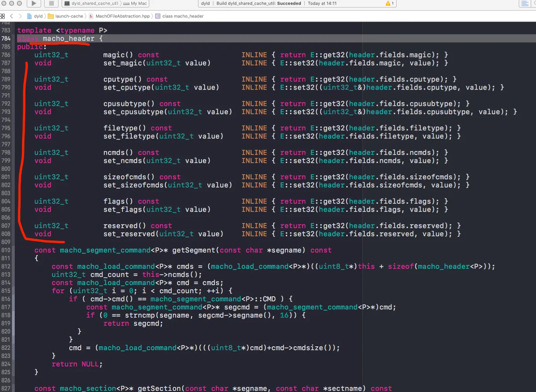
Task: Click 'set_cputype(uint32_t value)' setter
Action: coord(161,87)
